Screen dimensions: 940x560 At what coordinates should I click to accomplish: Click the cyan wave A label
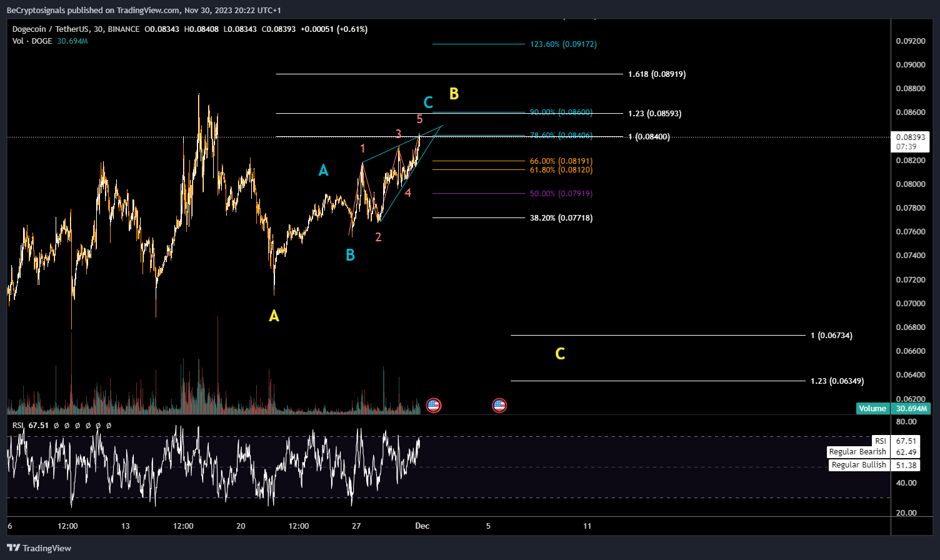click(323, 170)
